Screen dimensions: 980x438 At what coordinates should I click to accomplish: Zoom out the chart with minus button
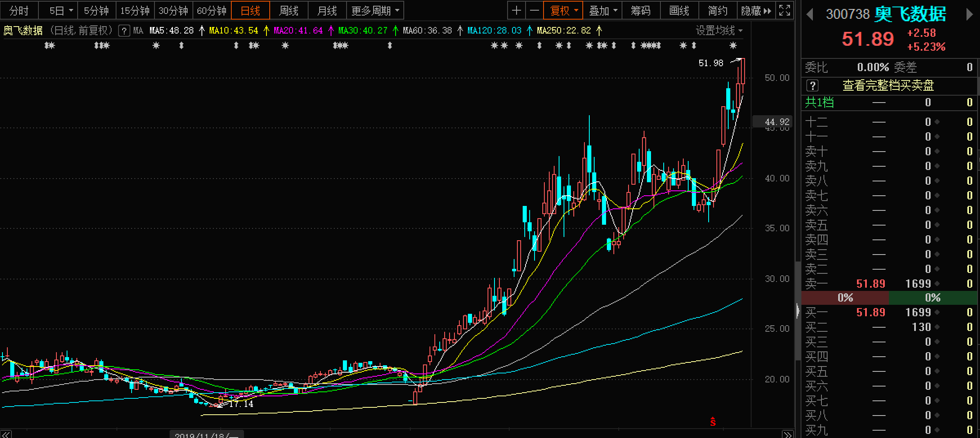point(534,10)
